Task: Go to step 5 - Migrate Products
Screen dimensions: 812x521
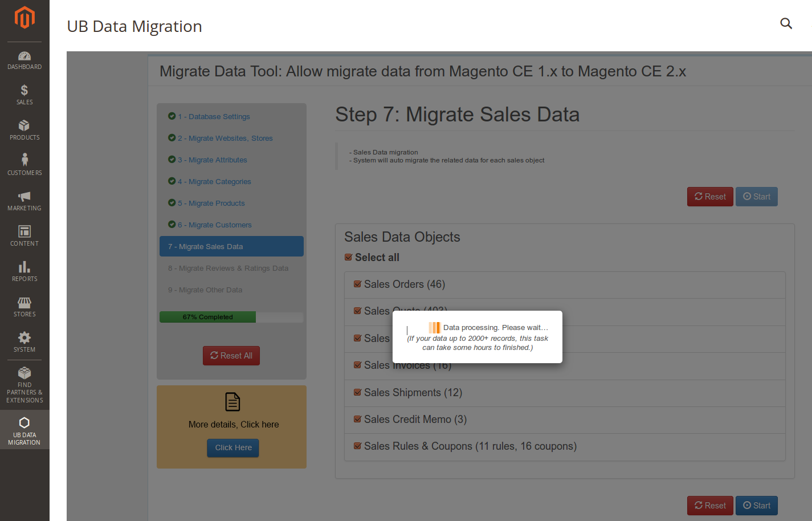Action: pos(211,203)
